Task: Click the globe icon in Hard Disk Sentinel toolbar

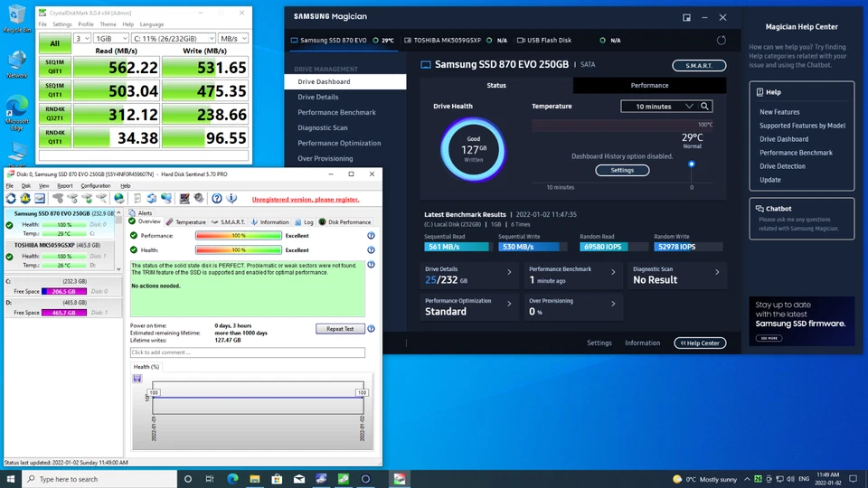Action: (119, 198)
